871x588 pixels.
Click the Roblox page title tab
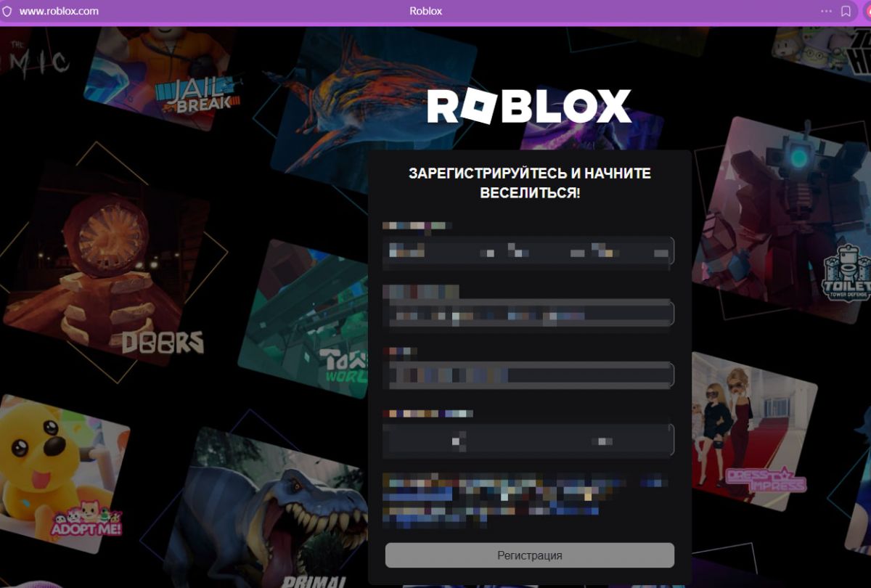pyautogui.click(x=425, y=11)
